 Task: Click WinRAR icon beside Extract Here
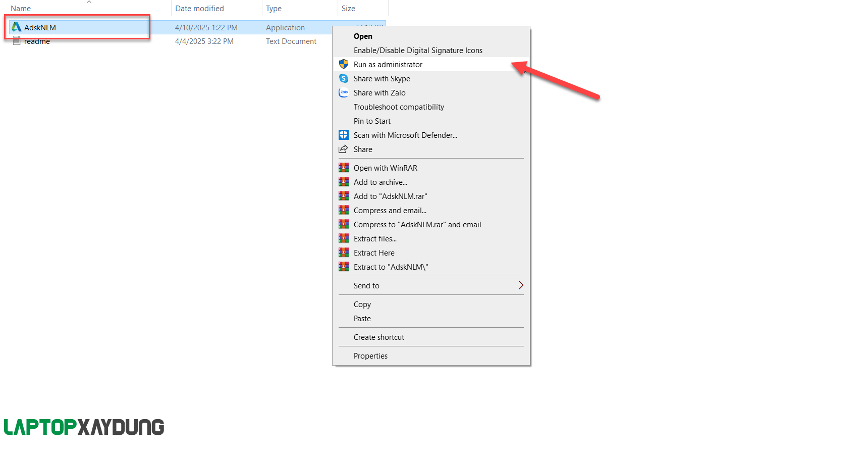(344, 253)
